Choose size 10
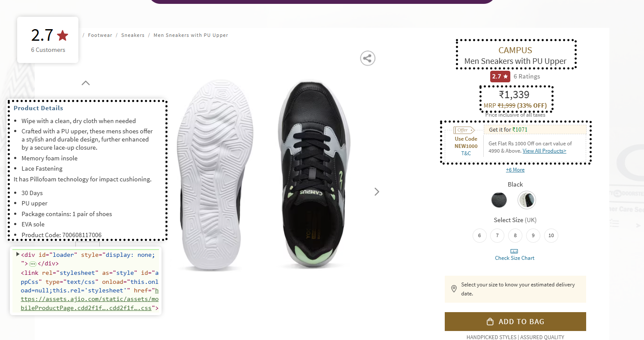Image resolution: width=644 pixels, height=340 pixels. pyautogui.click(x=551, y=235)
